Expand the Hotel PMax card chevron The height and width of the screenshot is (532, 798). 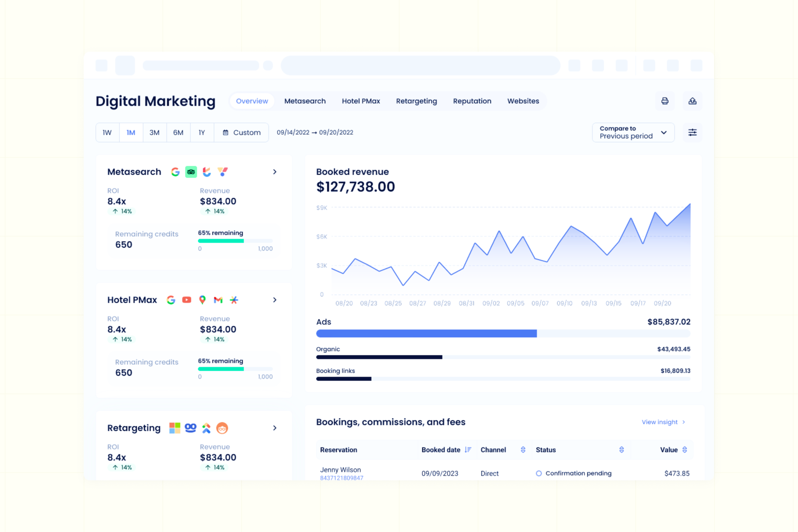click(x=275, y=300)
